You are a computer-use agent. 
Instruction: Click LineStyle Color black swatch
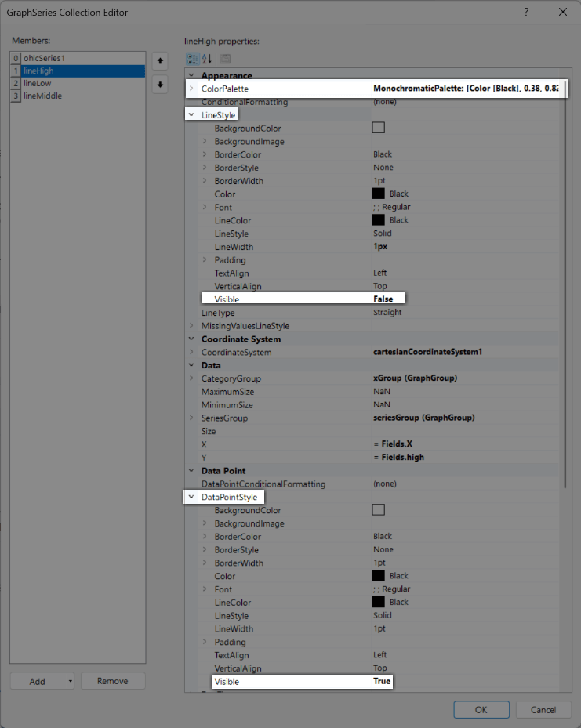[x=379, y=194]
